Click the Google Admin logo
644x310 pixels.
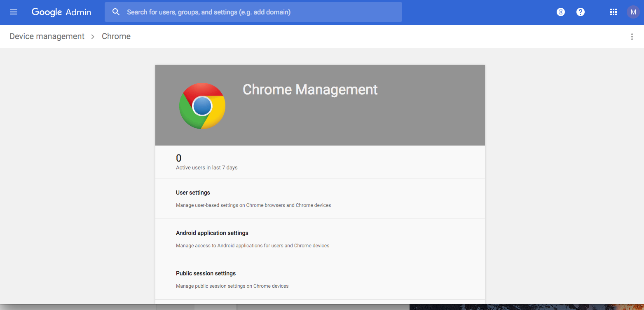click(61, 12)
